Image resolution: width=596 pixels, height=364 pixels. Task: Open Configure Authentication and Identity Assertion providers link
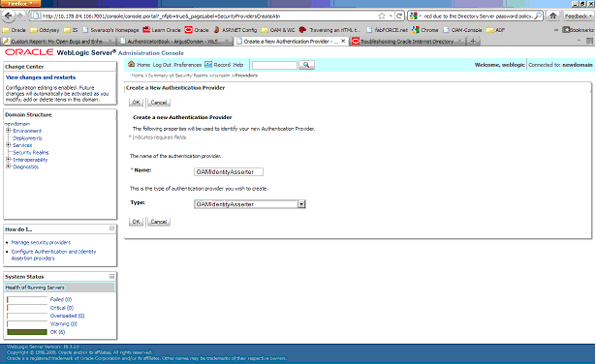pyautogui.click(x=53, y=255)
